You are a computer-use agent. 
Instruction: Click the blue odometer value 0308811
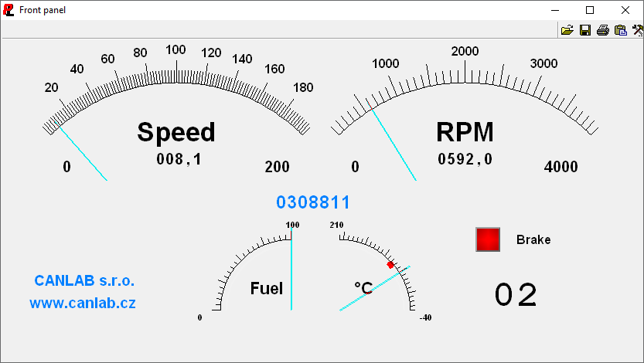[x=313, y=202]
